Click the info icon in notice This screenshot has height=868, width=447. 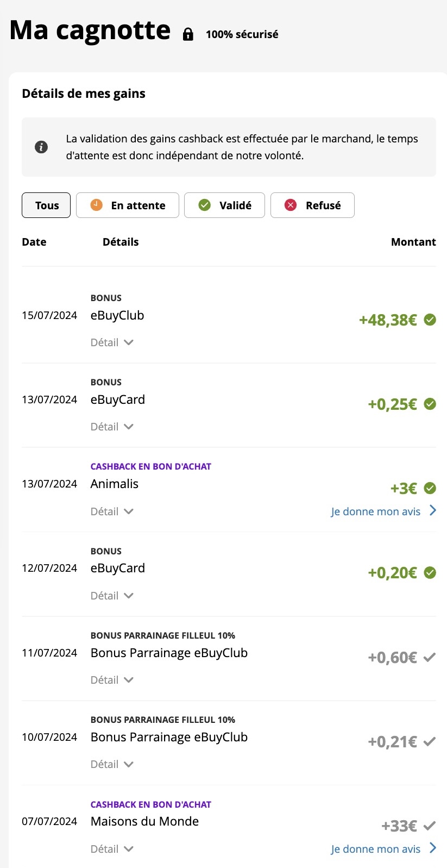pyautogui.click(x=41, y=147)
